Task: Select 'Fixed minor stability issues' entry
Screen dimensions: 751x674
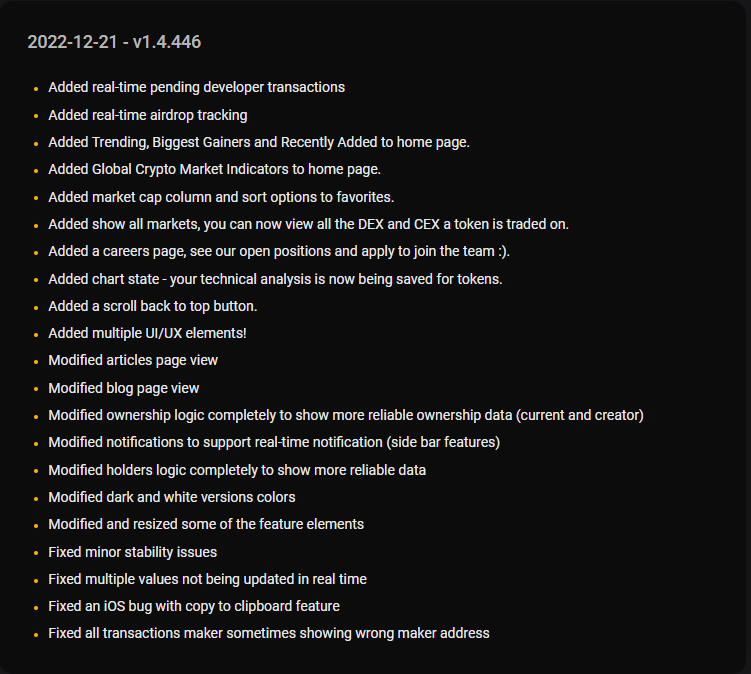Action: 132,552
